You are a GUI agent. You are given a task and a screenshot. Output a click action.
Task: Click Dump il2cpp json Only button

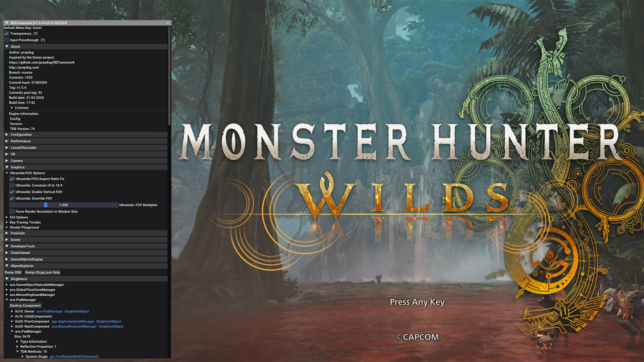tap(43, 273)
